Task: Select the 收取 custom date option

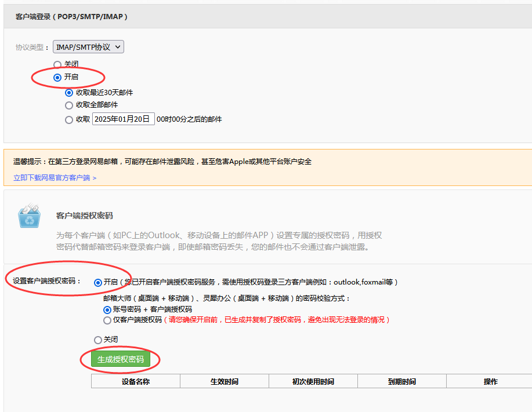Action: (70, 119)
